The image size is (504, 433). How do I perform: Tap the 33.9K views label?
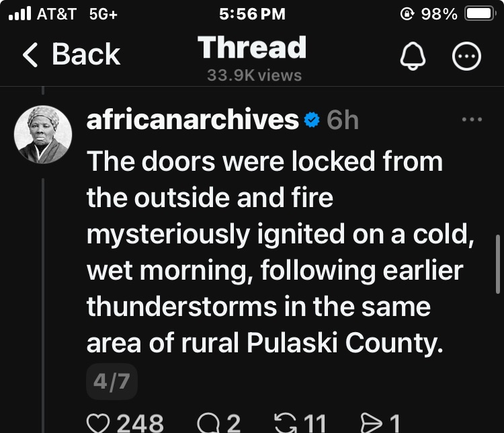pyautogui.click(x=253, y=75)
